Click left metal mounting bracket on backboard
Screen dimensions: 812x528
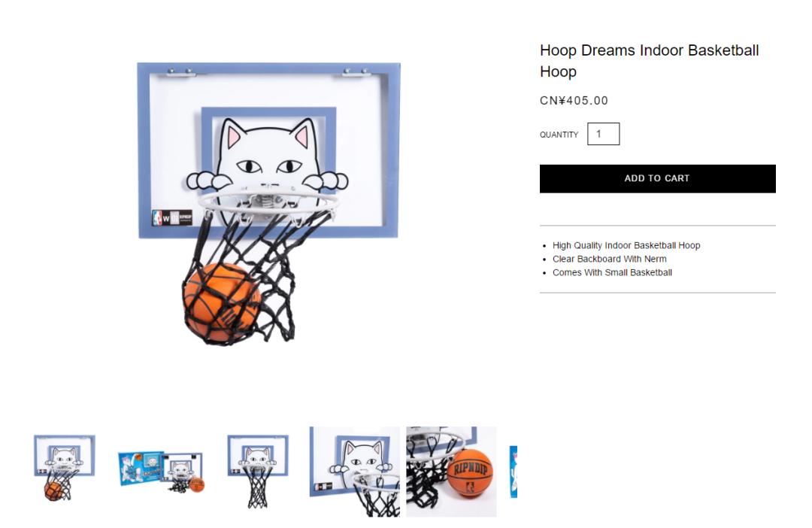[180, 72]
